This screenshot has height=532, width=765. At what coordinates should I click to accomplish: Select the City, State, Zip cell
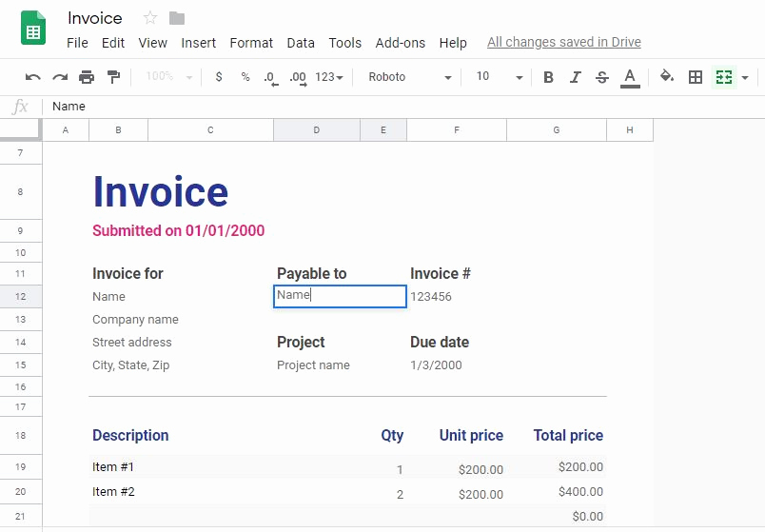pyautogui.click(x=130, y=365)
